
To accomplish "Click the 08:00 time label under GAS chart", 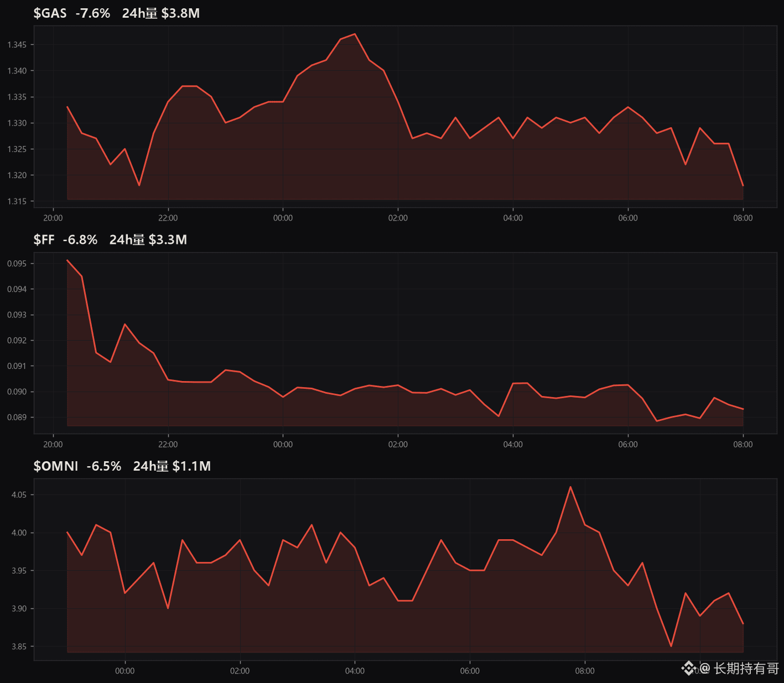I will tap(743, 218).
